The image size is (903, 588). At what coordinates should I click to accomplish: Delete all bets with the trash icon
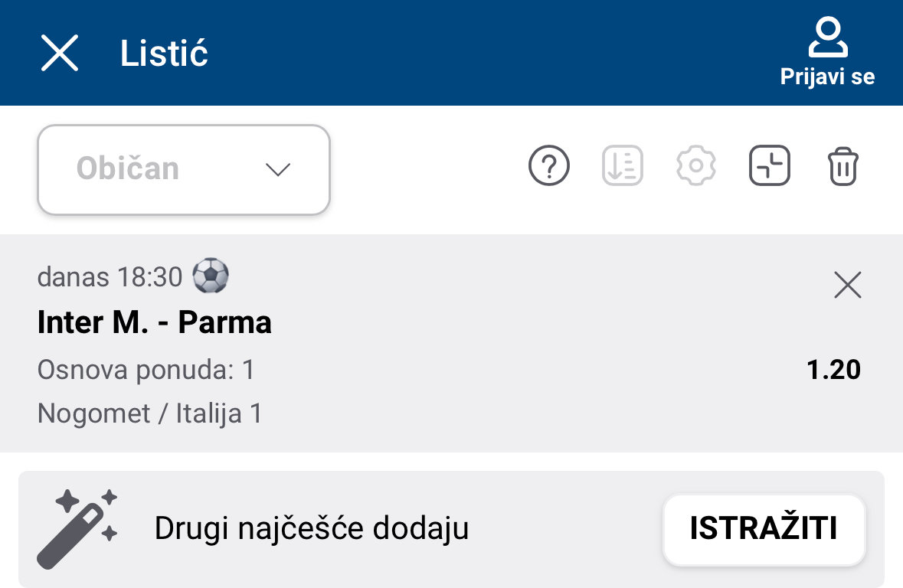[x=843, y=166]
